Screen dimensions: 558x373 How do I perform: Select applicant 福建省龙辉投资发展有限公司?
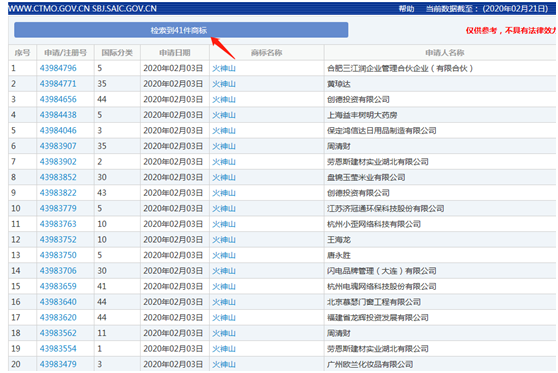pos(378,317)
